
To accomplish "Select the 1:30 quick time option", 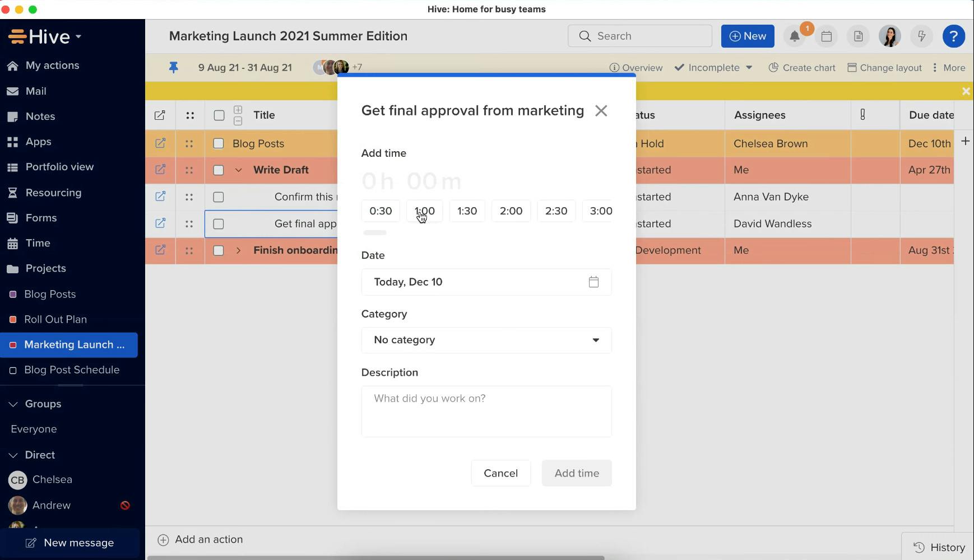I will (x=467, y=211).
